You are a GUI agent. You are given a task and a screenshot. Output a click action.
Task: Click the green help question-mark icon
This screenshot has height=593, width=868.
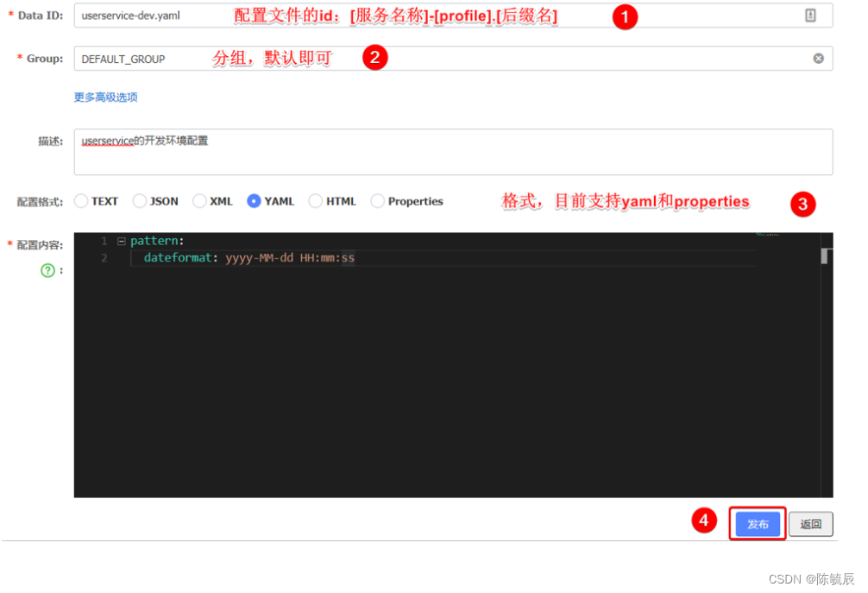click(x=48, y=270)
